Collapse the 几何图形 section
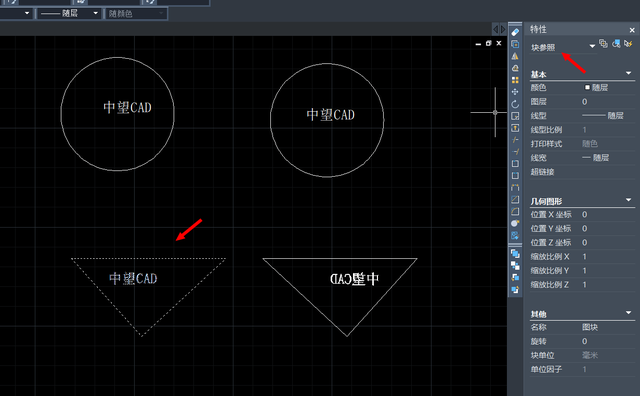 point(629,200)
